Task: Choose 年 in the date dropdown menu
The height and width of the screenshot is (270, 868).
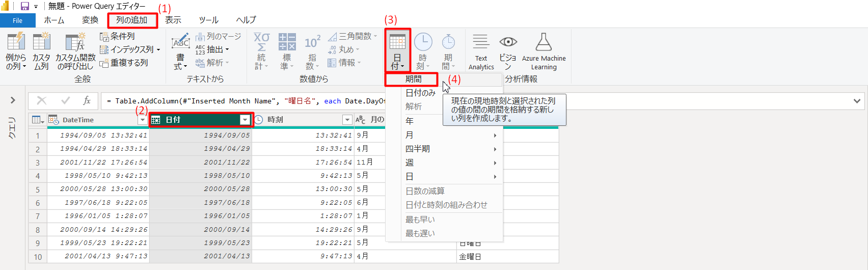Action: [x=410, y=121]
